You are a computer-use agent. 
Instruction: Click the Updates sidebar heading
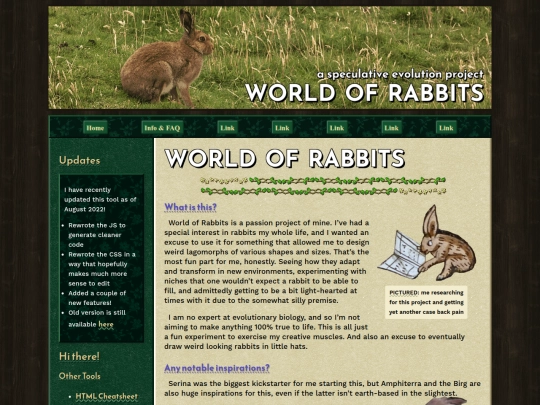[x=80, y=160]
